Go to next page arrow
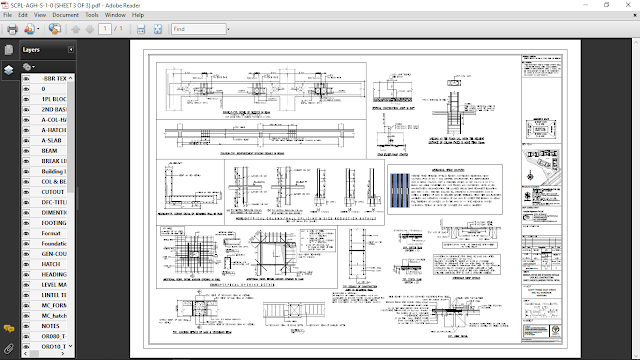The image size is (640, 360). pos(90,29)
